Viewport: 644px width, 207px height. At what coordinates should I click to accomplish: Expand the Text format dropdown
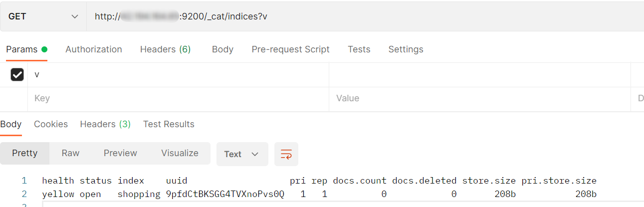242,154
